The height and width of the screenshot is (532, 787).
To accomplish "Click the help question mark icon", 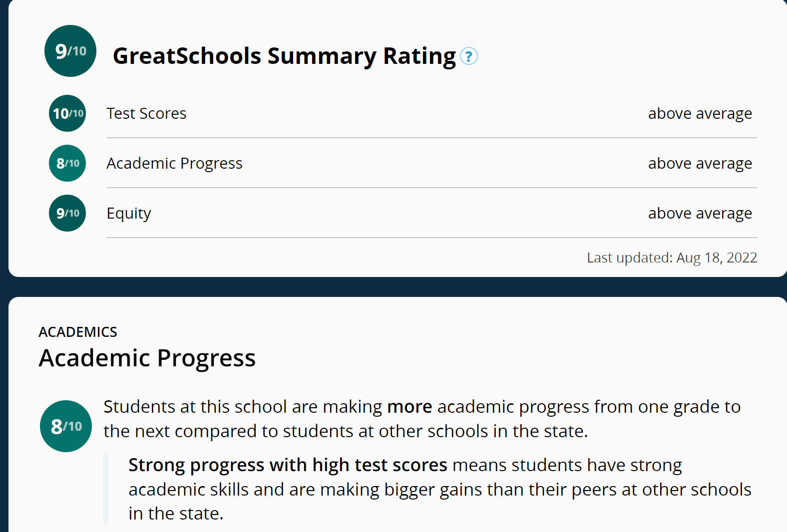I will tap(468, 56).
